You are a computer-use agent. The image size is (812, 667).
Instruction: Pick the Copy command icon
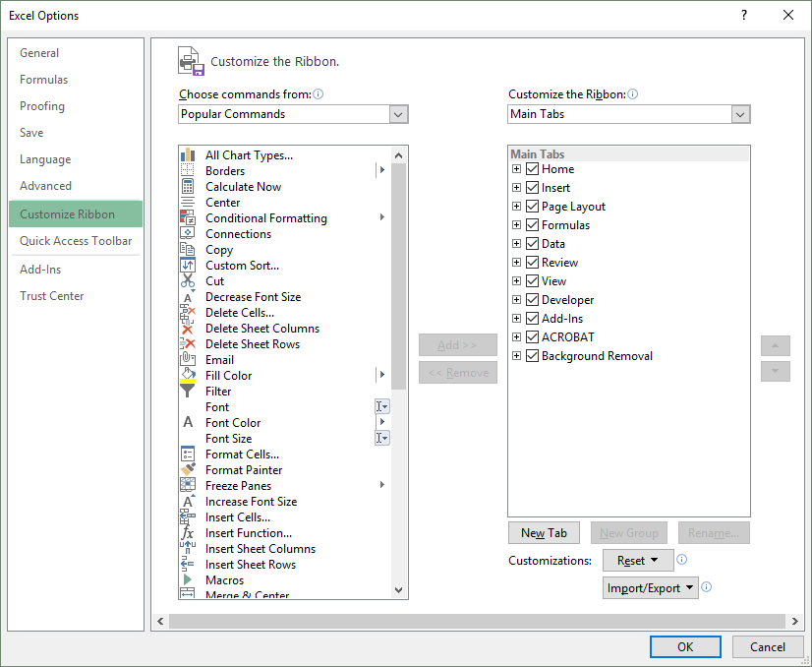(x=188, y=249)
